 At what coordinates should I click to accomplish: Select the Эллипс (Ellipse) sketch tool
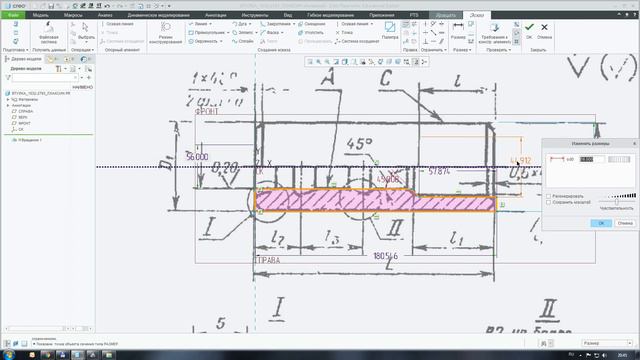[242, 33]
